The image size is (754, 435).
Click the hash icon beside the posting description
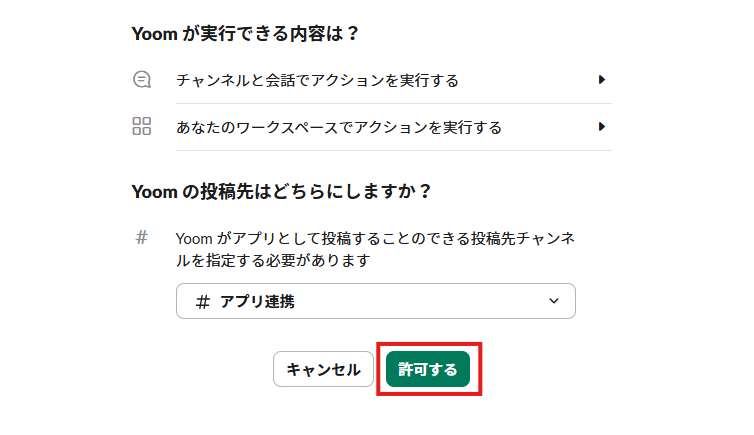(142, 238)
